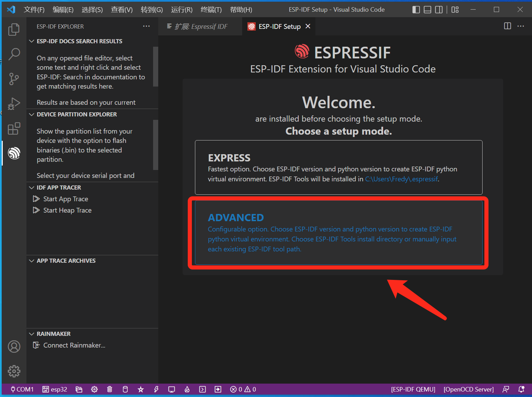Start App Trace
This screenshot has height=397, width=532.
(x=66, y=199)
